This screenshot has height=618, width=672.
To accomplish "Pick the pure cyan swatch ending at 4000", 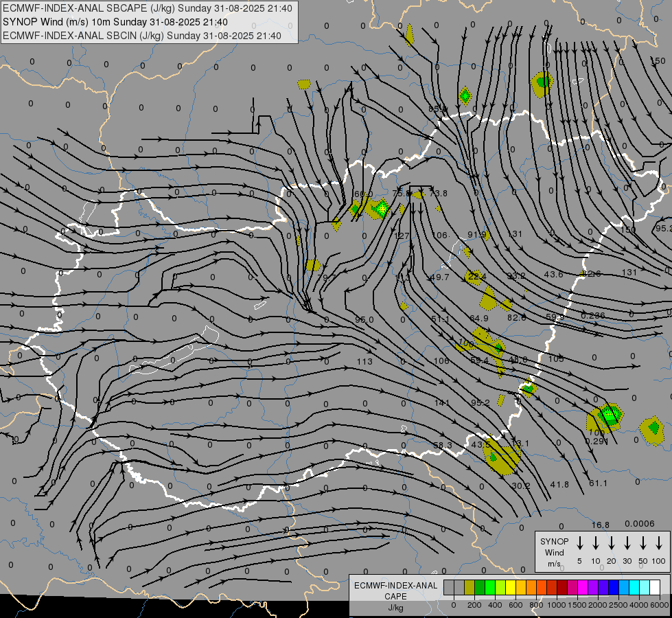I will tap(634, 587).
